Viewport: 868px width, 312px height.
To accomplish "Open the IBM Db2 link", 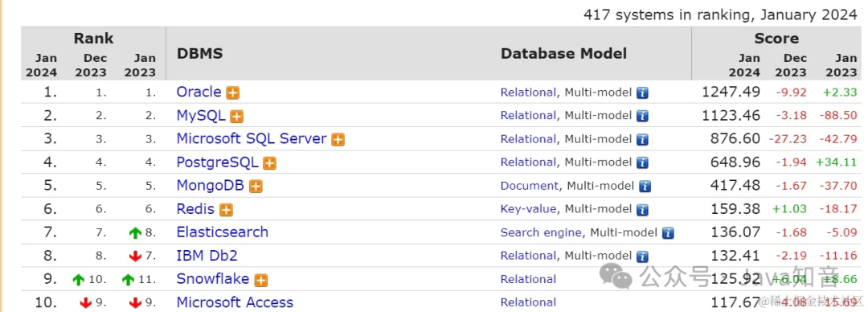I will tap(207, 256).
